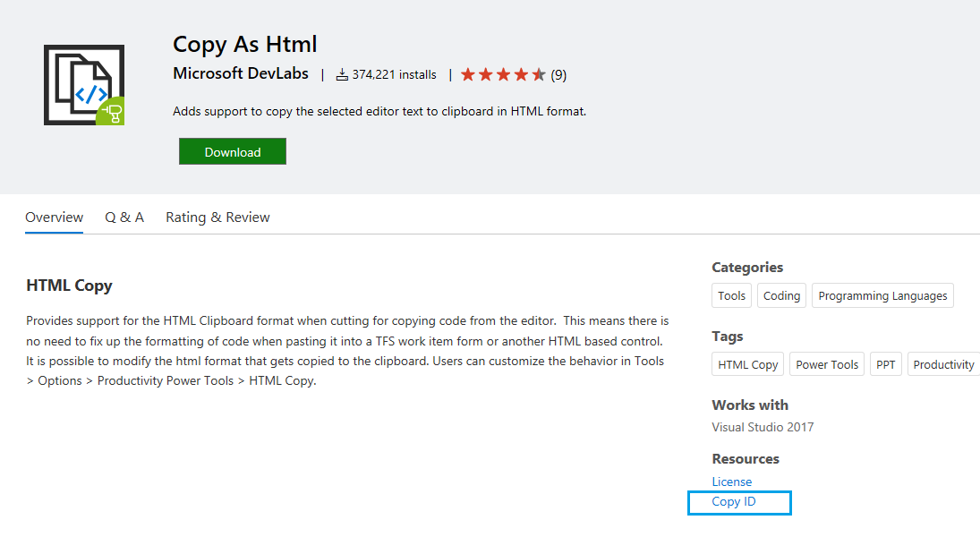The height and width of the screenshot is (537, 980).
Task: Click the Copy As Html extension logo
Action: (x=84, y=84)
